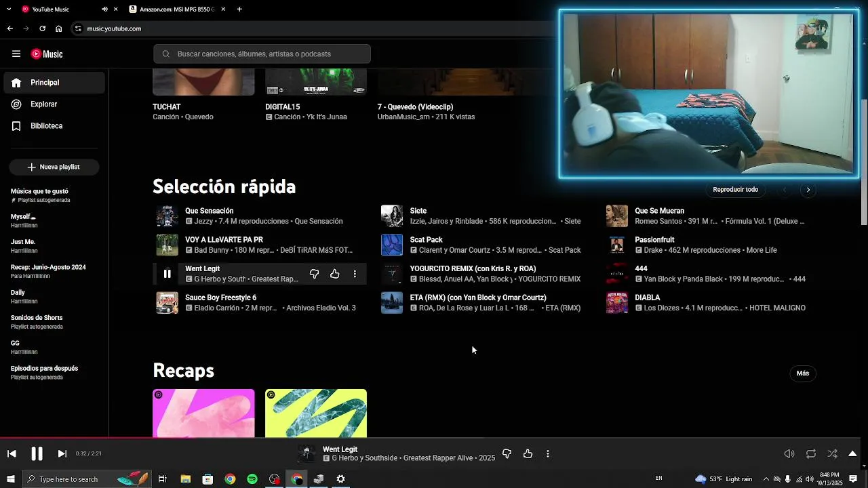The width and height of the screenshot is (868, 488).
Task: Open Windows Start menu
Action: [10, 479]
